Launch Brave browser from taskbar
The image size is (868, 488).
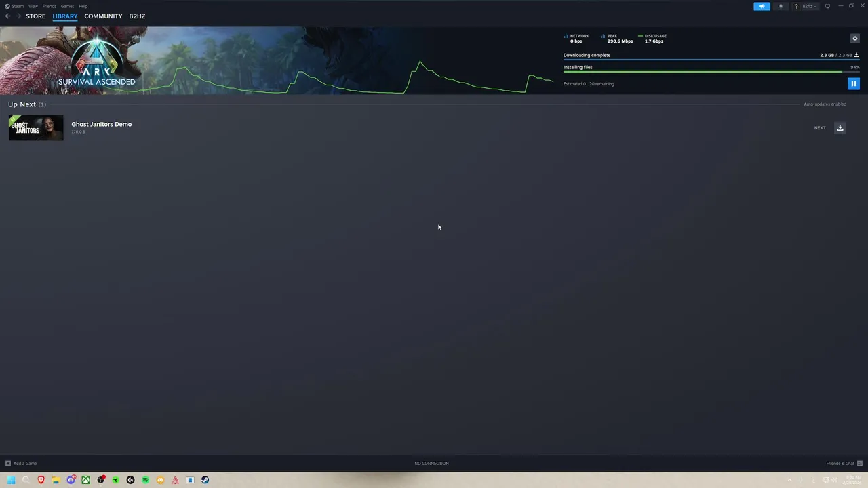(x=41, y=480)
